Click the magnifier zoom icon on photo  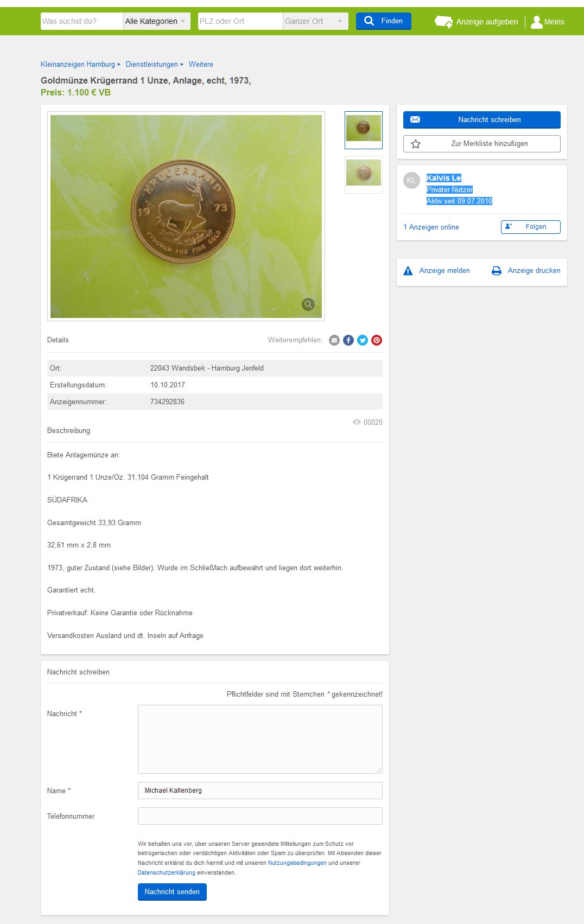[x=308, y=304]
